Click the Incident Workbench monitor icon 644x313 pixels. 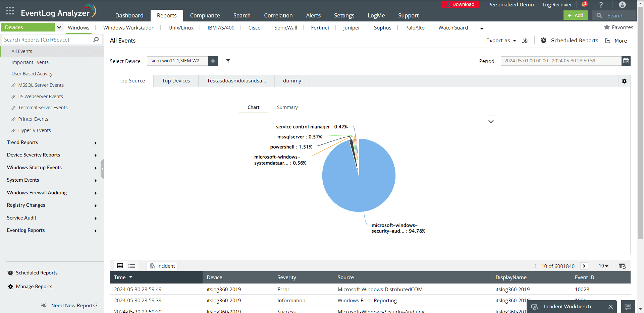pos(535,307)
